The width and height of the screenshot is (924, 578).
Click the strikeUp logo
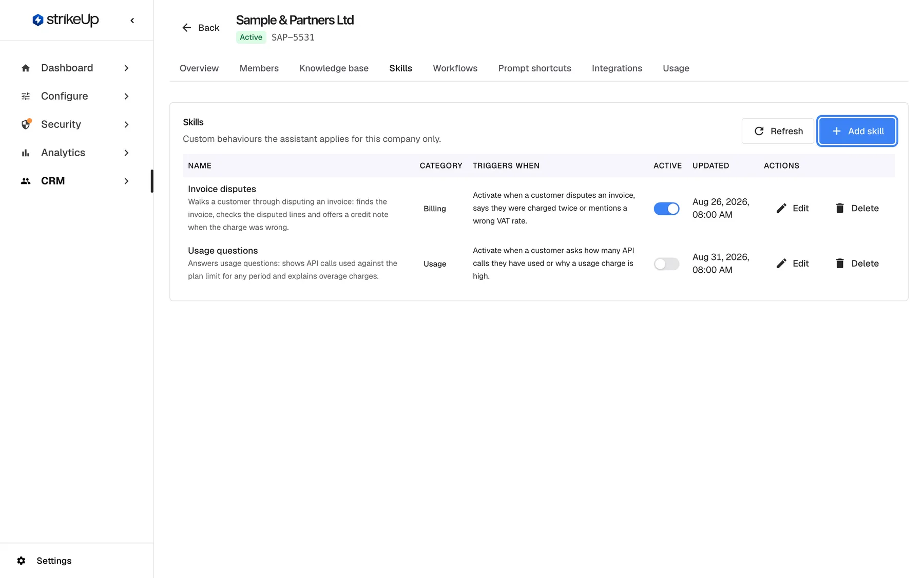[x=65, y=20]
